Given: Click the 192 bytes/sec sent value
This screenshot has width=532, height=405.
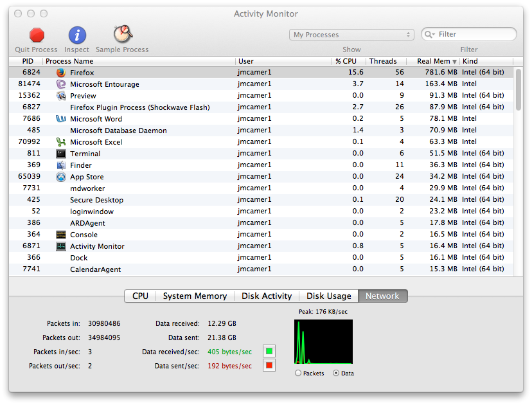Looking at the screenshot, I should (x=229, y=366).
